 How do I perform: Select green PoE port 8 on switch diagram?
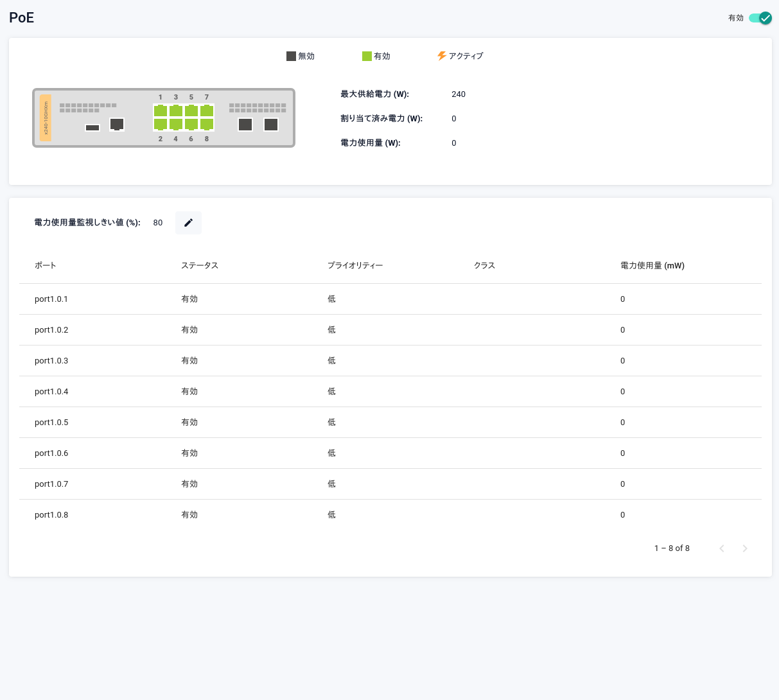(x=207, y=125)
